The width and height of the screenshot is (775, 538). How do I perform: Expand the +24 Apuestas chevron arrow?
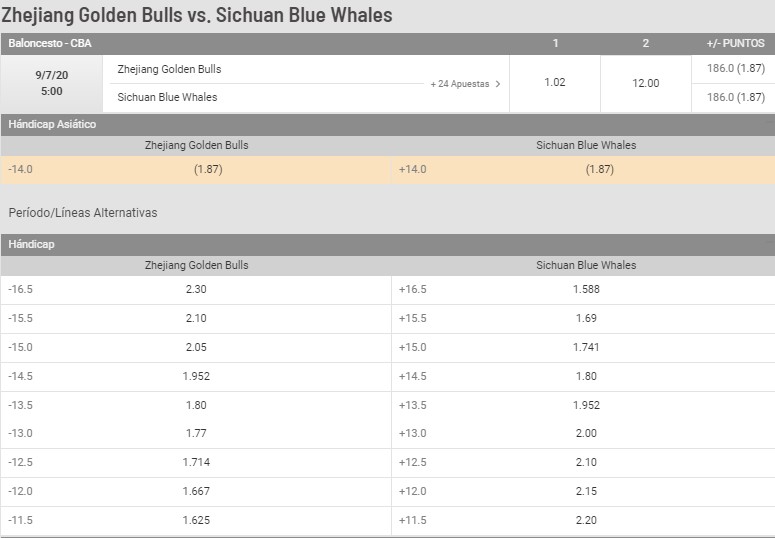pos(498,84)
